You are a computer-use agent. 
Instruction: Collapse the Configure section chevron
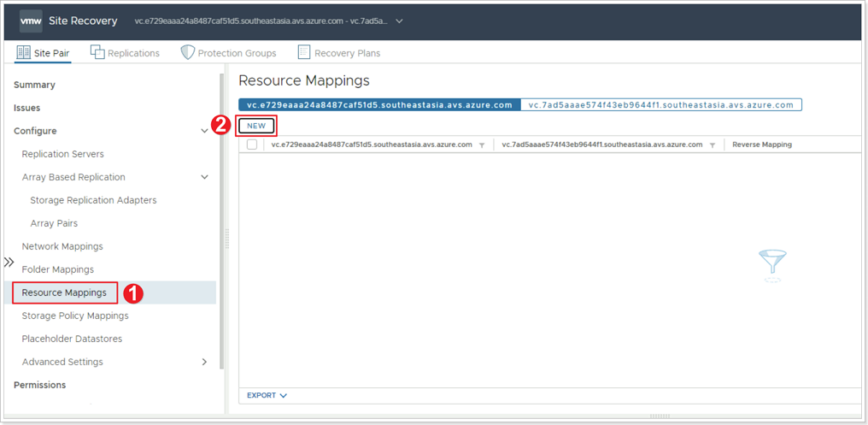coord(204,132)
